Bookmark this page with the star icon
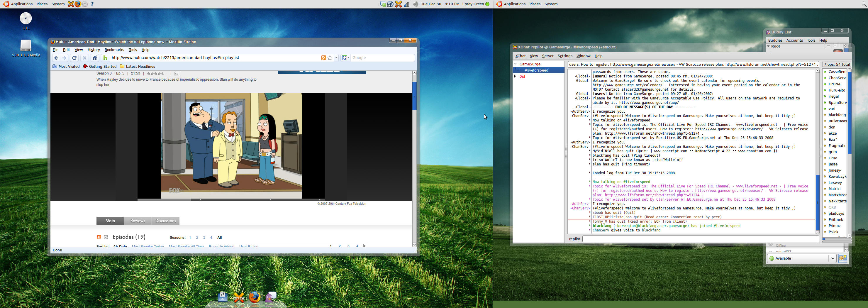The height and width of the screenshot is (308, 868). point(330,58)
